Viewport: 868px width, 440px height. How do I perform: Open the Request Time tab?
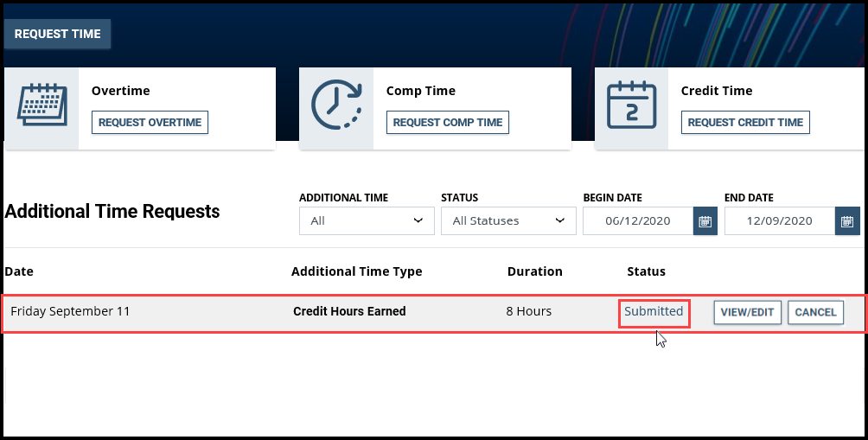[58, 34]
